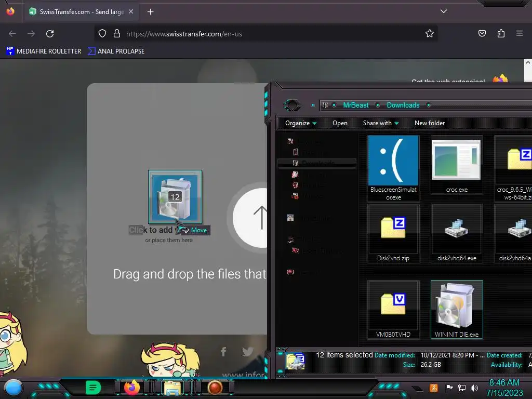Open the Firefox extensions puzzle icon

coord(501,33)
